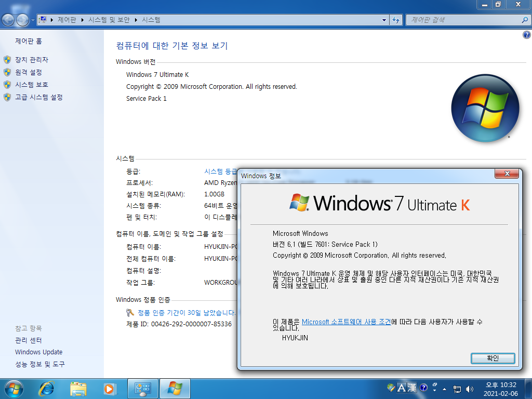Click the IME pen icon in language bar
This screenshot has height=399, width=532.
(391, 387)
